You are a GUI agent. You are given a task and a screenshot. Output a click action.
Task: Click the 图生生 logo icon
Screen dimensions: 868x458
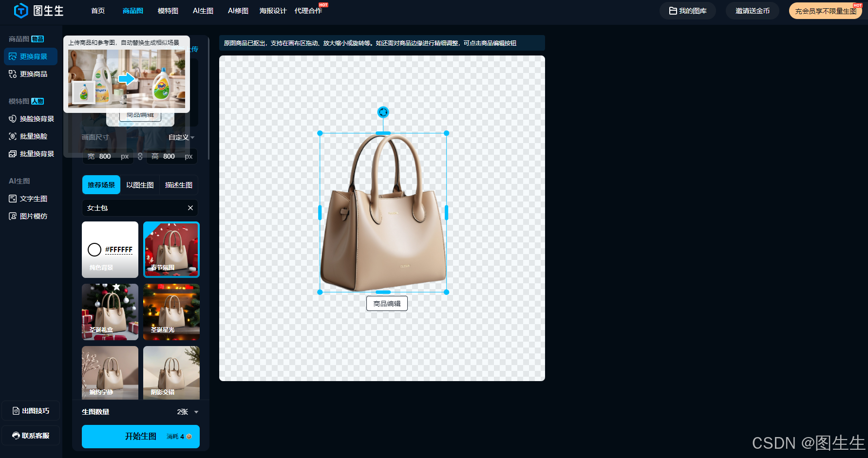(x=21, y=10)
